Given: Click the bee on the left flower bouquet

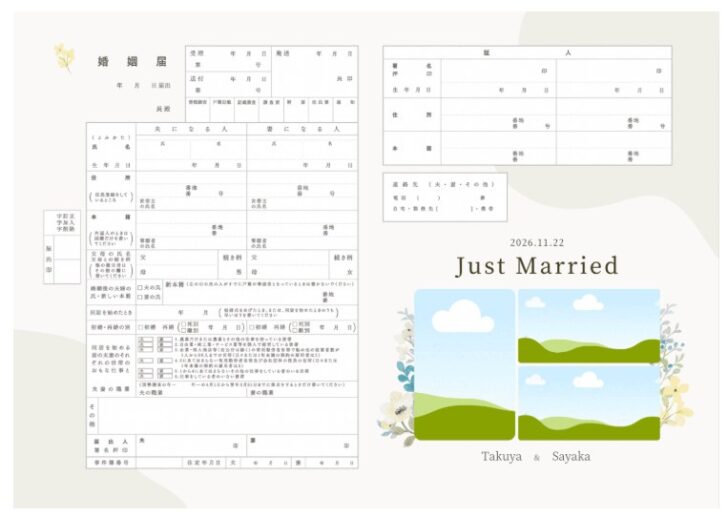Looking at the screenshot, I should tap(401, 411).
